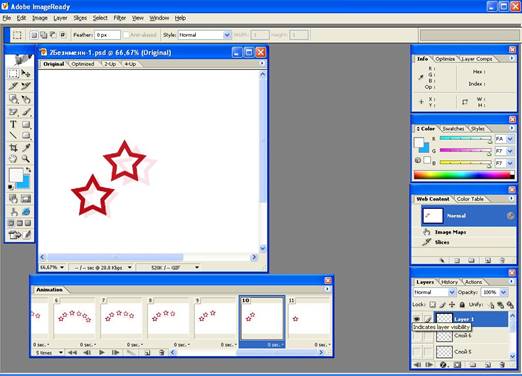Switch to the History tab
This screenshot has width=522, height=376.
(x=449, y=282)
